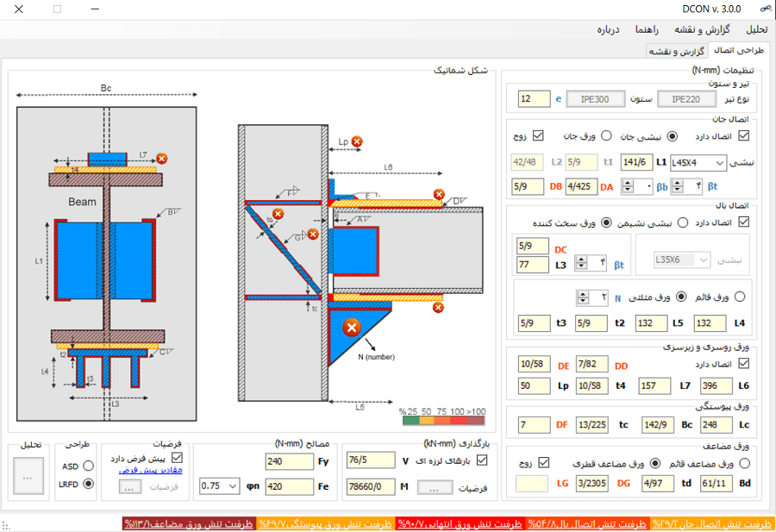This screenshot has height=532, width=776.
Task: Click the error icon at bottom flange plate end
Action: (x=438, y=307)
